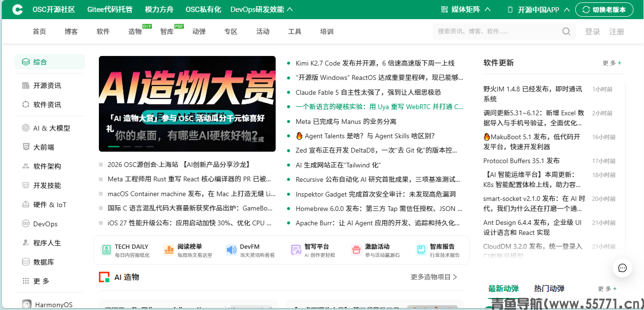Switch to the 热门动弹 tab
The width and height of the screenshot is (644, 310).
(x=549, y=289)
